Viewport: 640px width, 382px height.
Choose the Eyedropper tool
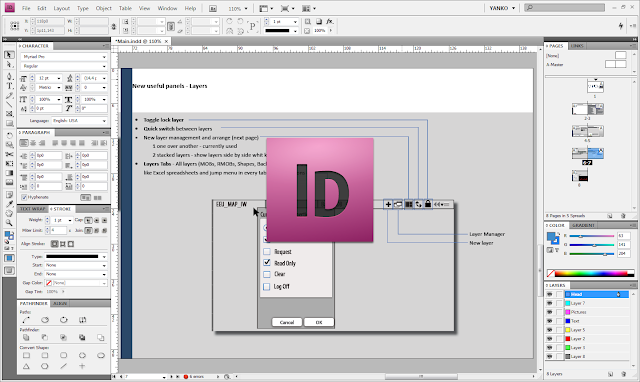coord(9,204)
